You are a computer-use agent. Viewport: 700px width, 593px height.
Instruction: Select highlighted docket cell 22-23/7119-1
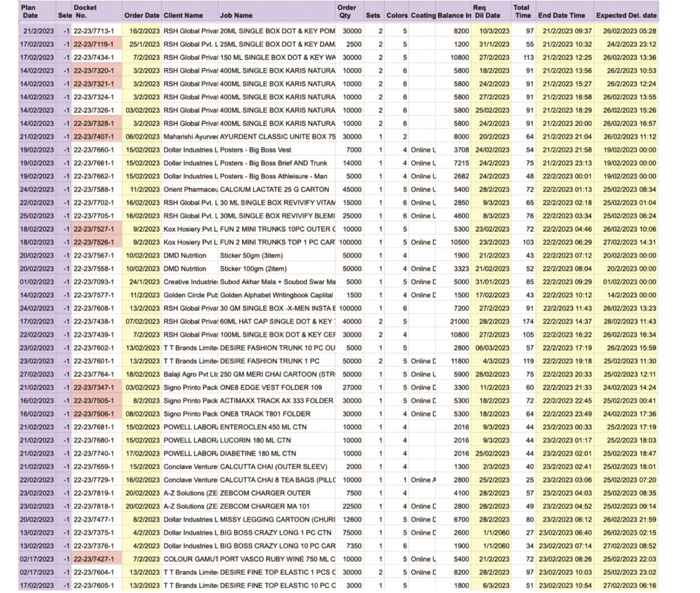[94, 44]
